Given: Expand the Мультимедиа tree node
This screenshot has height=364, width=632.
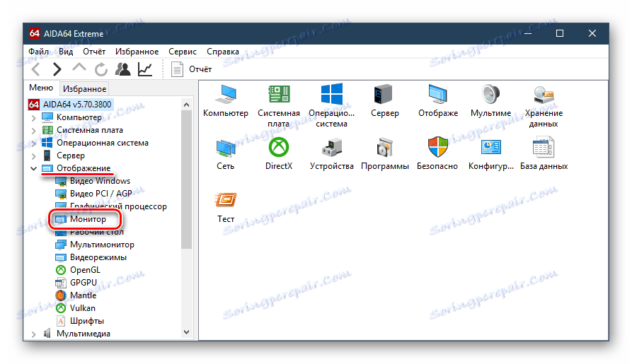Looking at the screenshot, I should [x=33, y=334].
